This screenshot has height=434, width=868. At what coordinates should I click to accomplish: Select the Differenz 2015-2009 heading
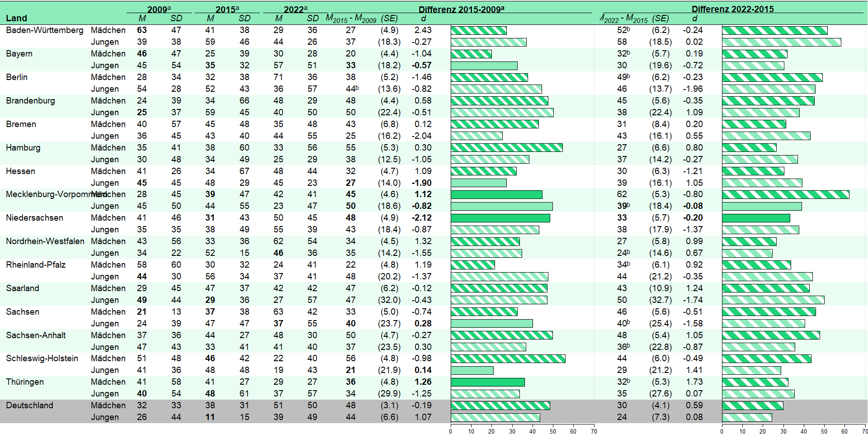461,9
